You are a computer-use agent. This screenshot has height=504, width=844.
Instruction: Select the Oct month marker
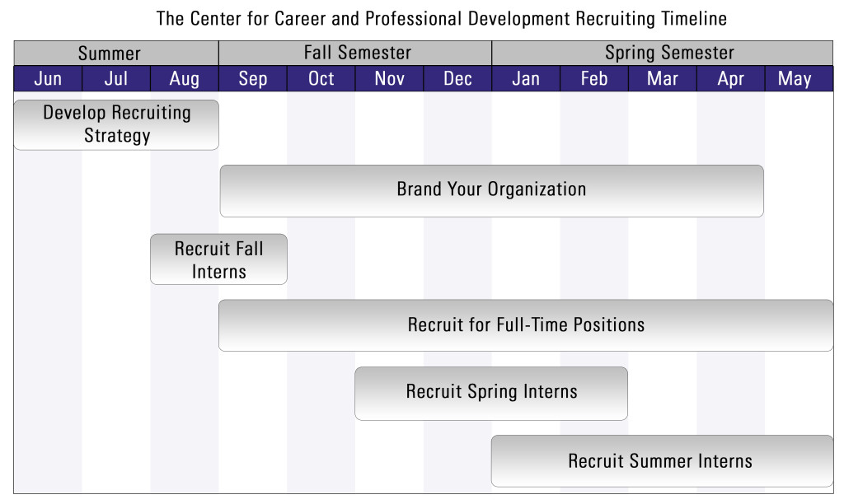321,78
